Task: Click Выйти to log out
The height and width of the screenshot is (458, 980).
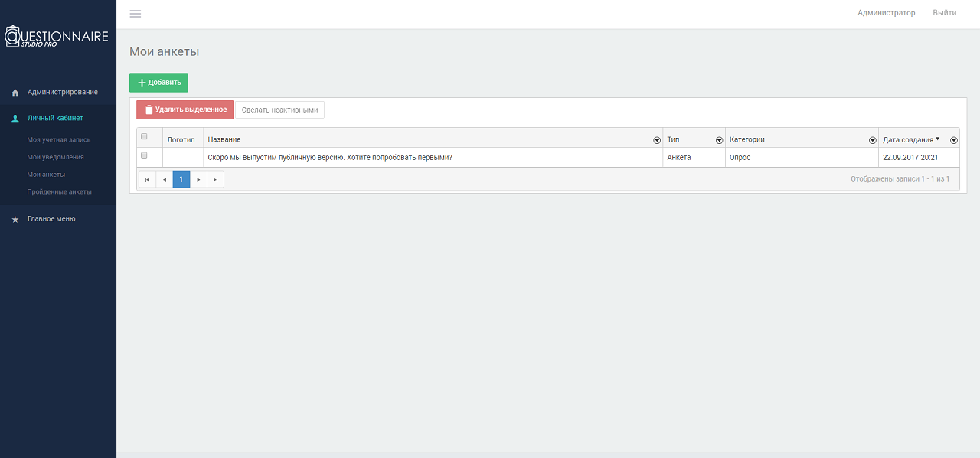Action: (944, 13)
